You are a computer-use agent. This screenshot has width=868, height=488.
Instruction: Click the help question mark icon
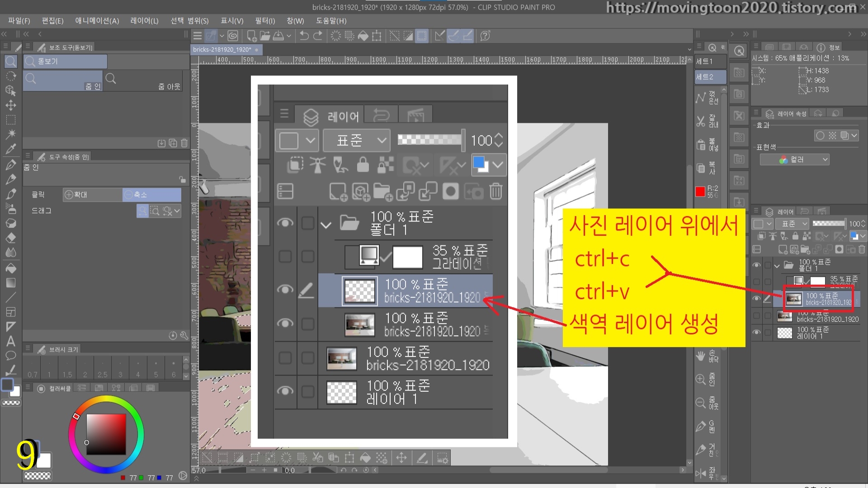[485, 36]
